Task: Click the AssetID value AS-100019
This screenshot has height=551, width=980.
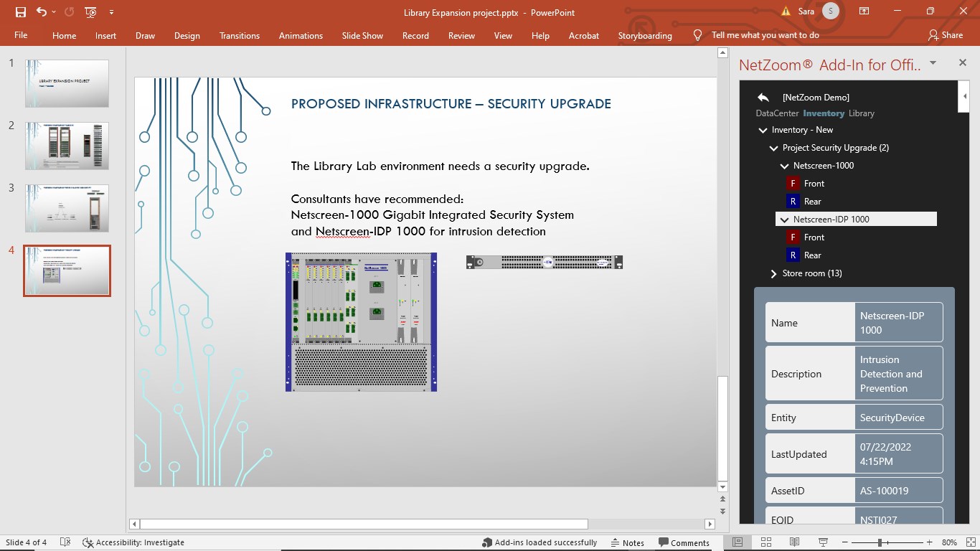Action: pyautogui.click(x=899, y=491)
